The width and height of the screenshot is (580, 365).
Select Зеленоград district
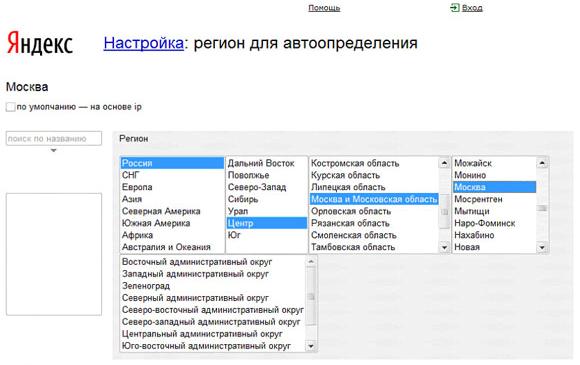(x=213, y=286)
